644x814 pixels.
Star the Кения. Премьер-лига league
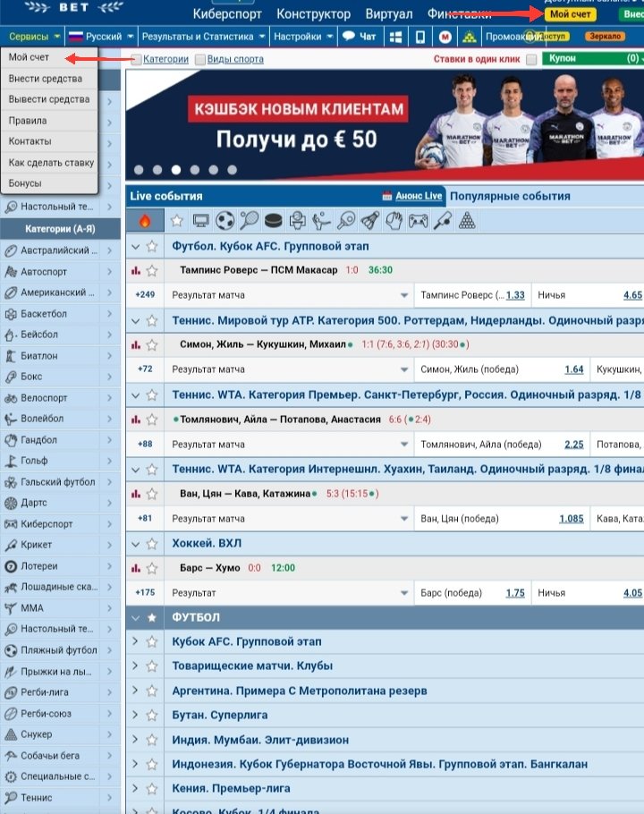click(x=151, y=789)
